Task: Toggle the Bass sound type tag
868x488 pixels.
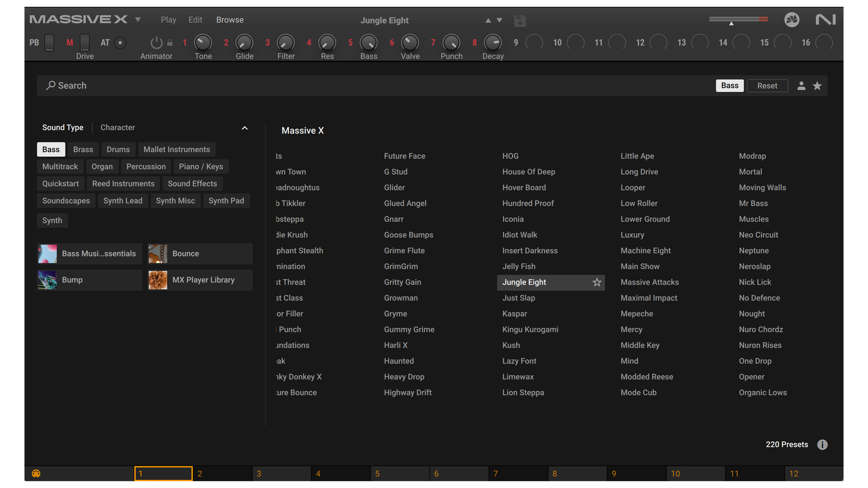Action: click(51, 150)
